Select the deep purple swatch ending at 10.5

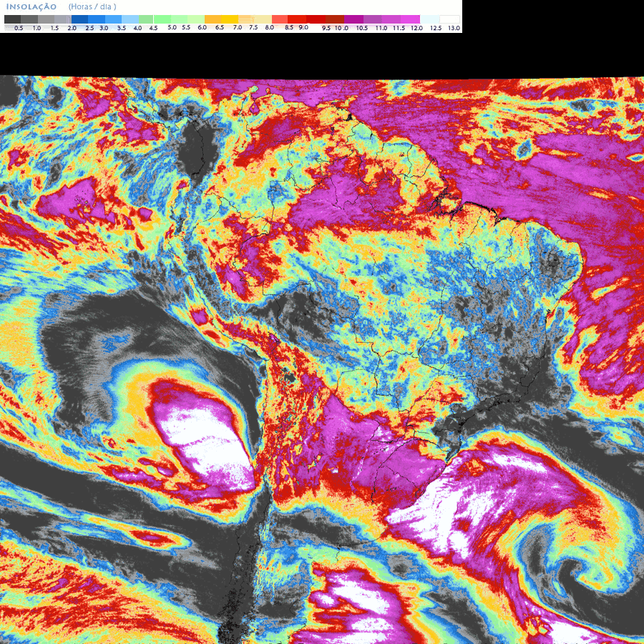coord(354,19)
